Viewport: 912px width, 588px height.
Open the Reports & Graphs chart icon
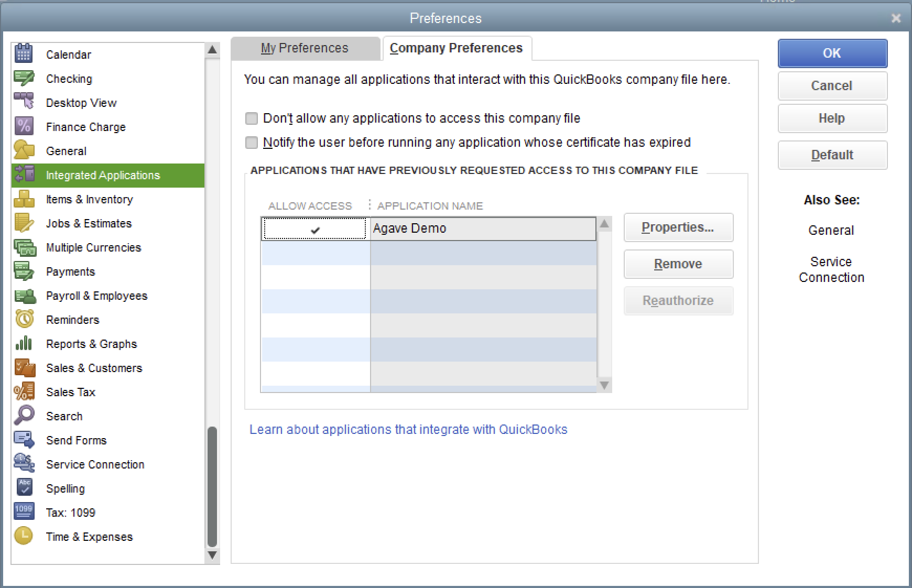coord(24,343)
